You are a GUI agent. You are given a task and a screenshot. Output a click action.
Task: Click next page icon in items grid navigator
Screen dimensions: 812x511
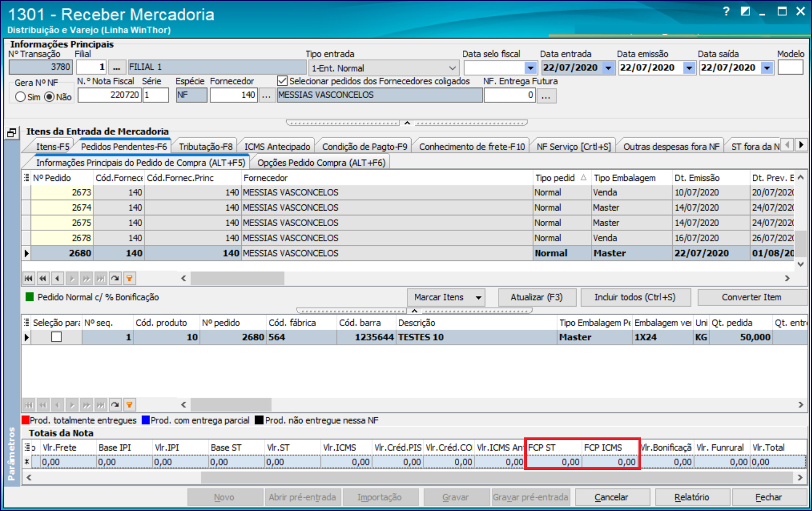(x=86, y=405)
